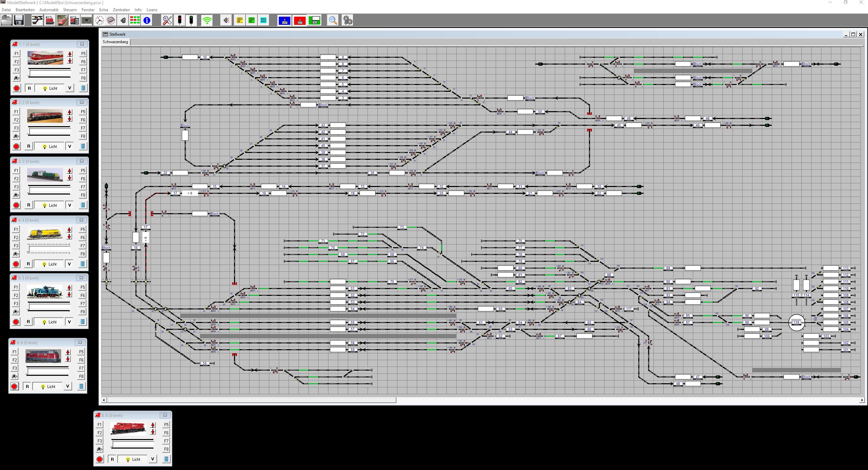Viewport: 868px width, 470px height.
Task: Click V forward button in loco 8 panel
Action: [153, 459]
